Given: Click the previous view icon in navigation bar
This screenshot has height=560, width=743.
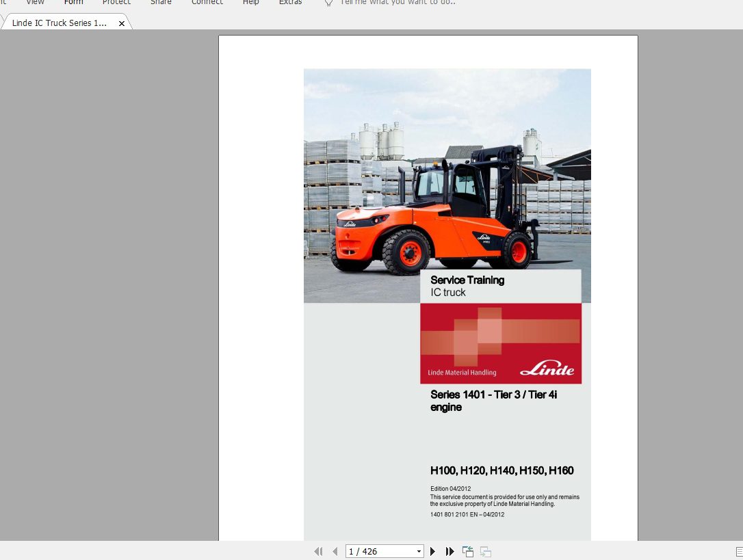Looking at the screenshot, I should point(468,552).
